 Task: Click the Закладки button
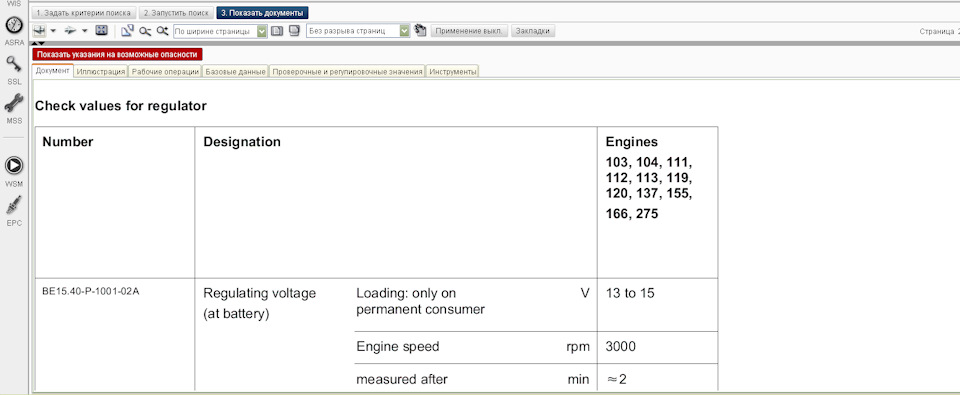pyautogui.click(x=533, y=31)
